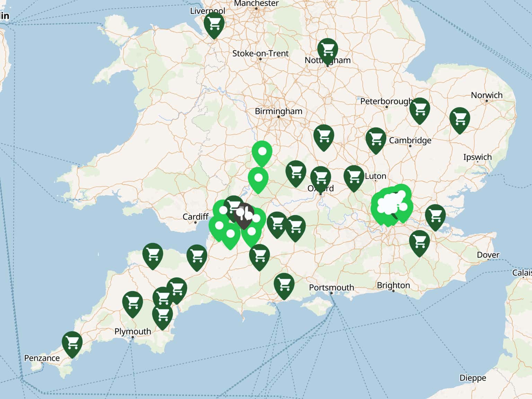Screen dimensions: 532x399
Task: Click the Cardiff city label
Action: tap(195, 216)
